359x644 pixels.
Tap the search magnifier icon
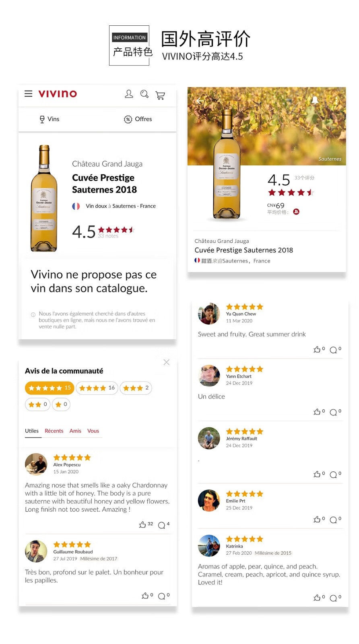(144, 94)
